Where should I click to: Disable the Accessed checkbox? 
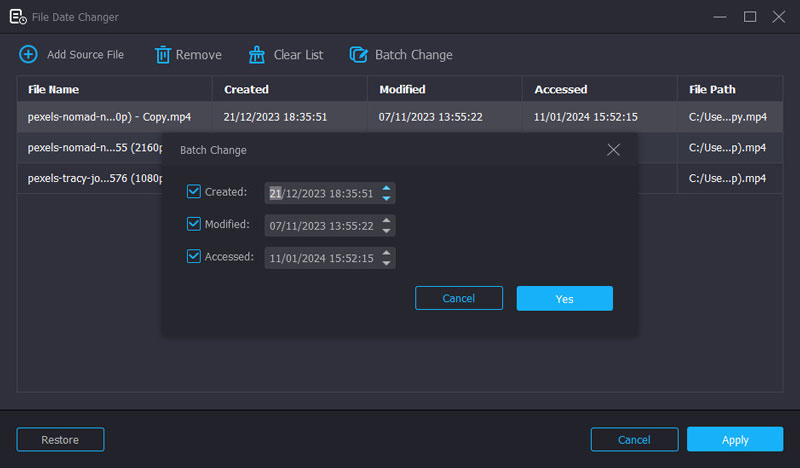[194, 257]
